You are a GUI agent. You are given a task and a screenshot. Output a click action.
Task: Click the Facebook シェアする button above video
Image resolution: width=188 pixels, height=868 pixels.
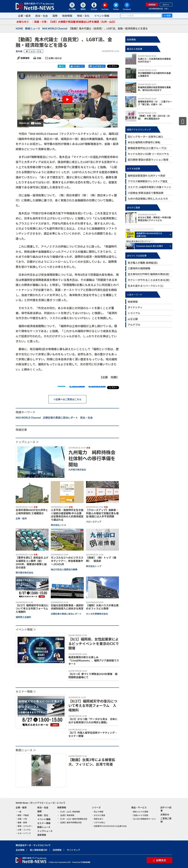[x=97, y=66]
